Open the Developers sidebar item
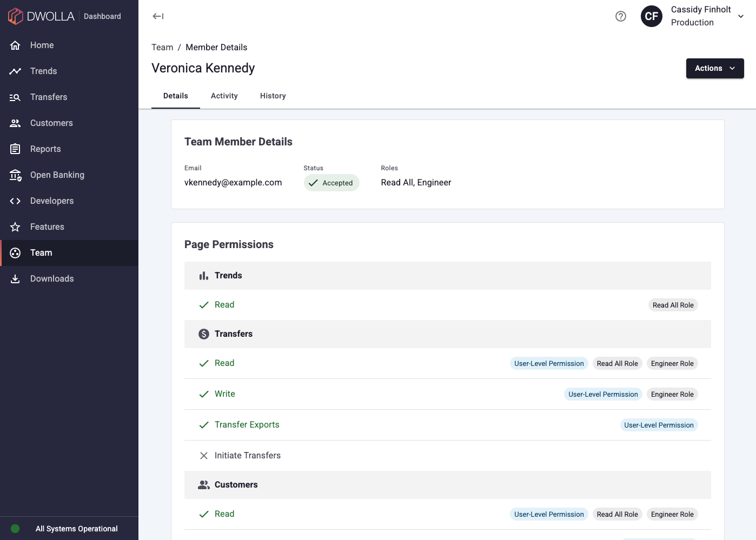Image resolution: width=756 pixels, height=540 pixels. point(69,201)
